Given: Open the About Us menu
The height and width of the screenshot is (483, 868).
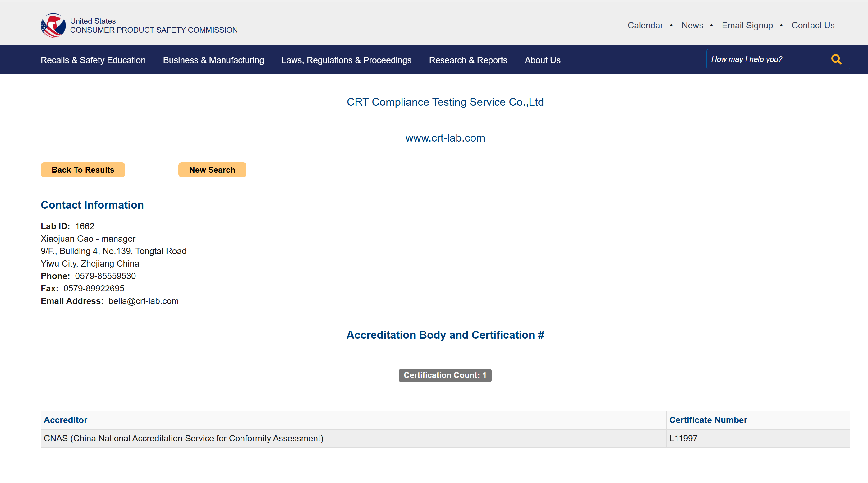Looking at the screenshot, I should pos(542,60).
